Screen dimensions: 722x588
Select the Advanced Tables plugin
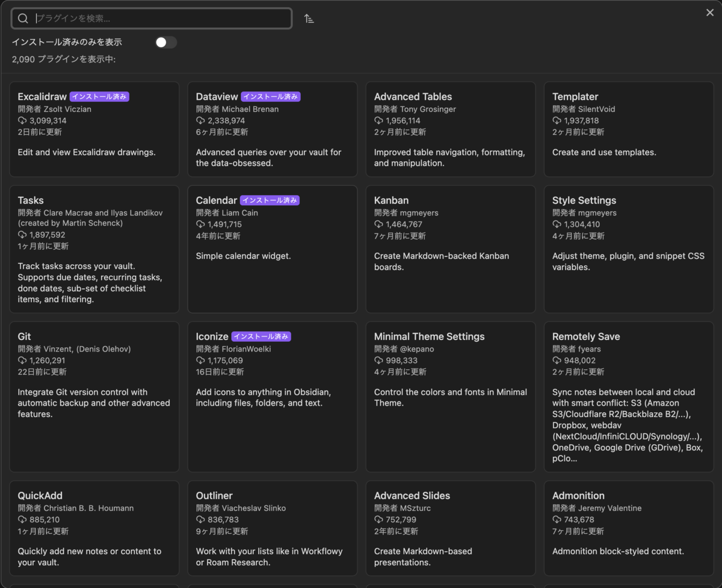[x=450, y=129]
